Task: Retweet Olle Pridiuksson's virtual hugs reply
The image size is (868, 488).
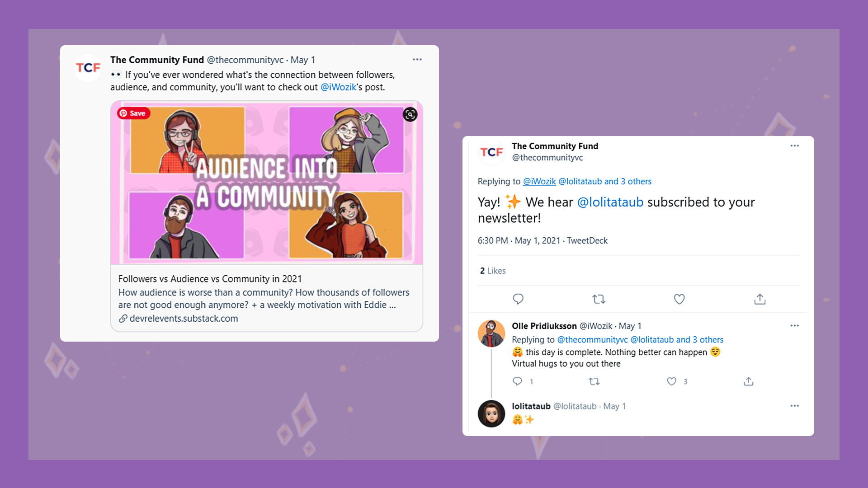Action: click(594, 381)
